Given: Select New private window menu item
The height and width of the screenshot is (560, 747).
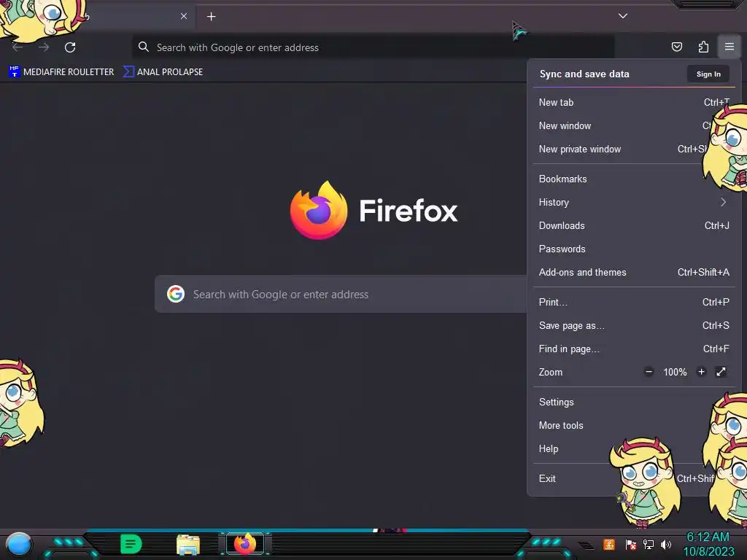Looking at the screenshot, I should click(x=634, y=149).
